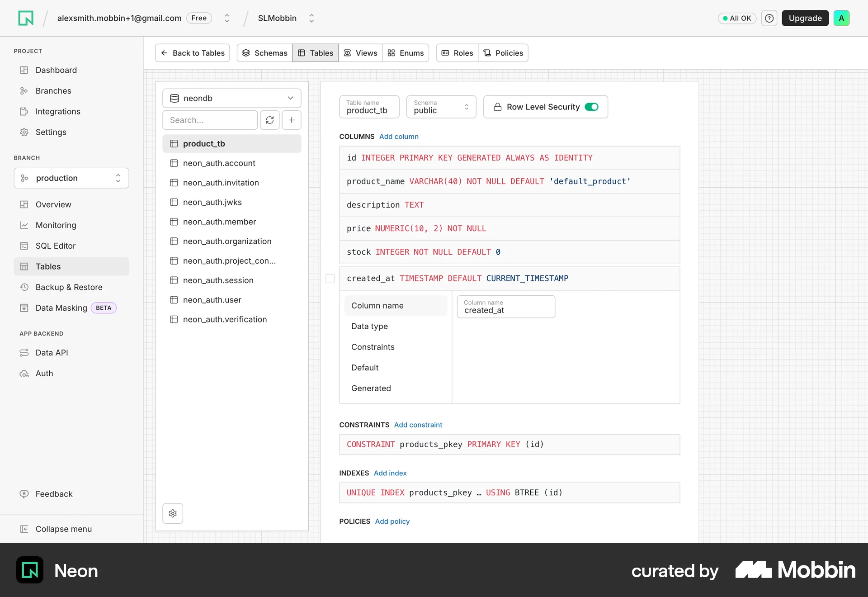The image size is (868, 597).
Task: Click the Auth cloud icon
Action: tap(24, 374)
